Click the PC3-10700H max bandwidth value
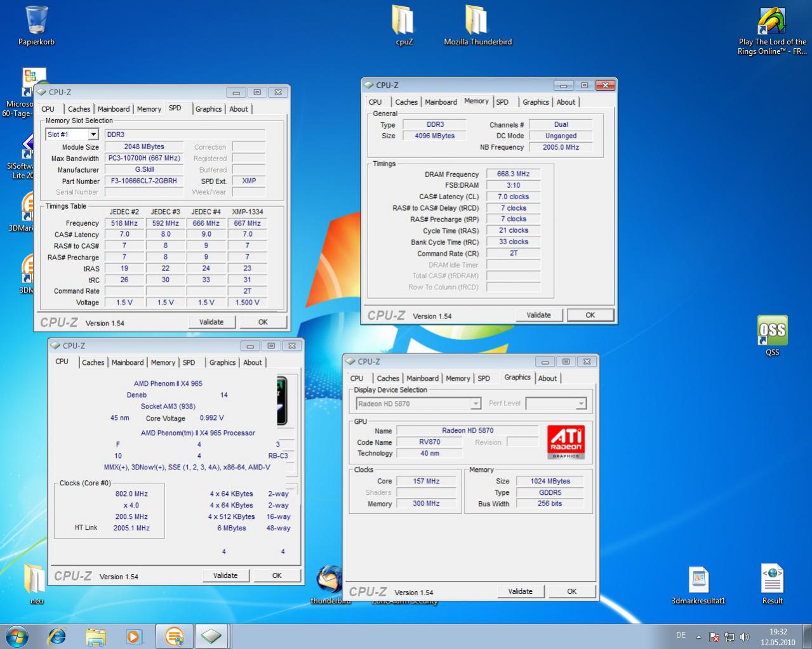This screenshot has width=812, height=649. (144, 158)
